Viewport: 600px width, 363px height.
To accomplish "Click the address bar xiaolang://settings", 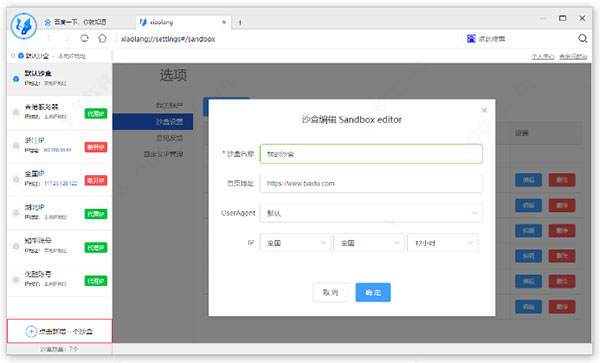I will [168, 39].
